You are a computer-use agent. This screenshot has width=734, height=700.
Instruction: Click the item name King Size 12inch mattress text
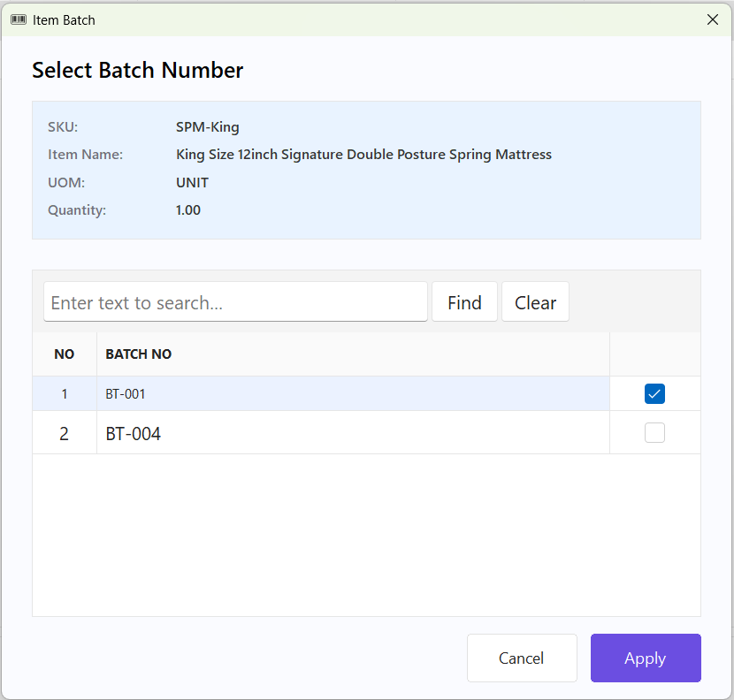[363, 155]
